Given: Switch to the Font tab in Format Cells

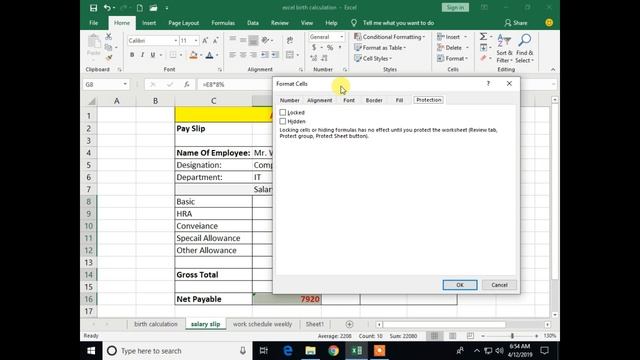Looking at the screenshot, I should (349, 100).
